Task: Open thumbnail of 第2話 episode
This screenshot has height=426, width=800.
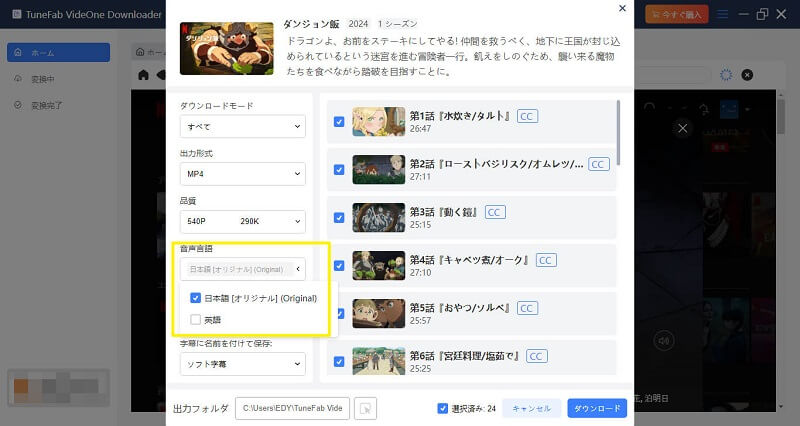Action: point(379,170)
